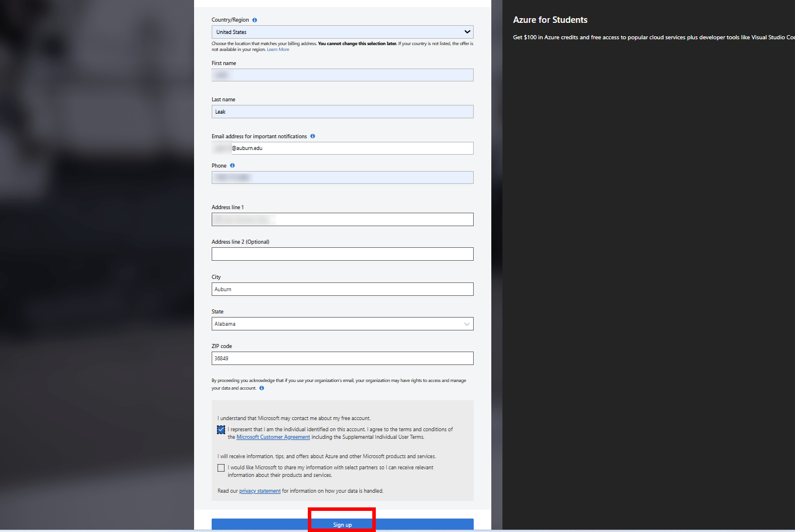
Task: Select the Last name field containing Leak
Action: click(x=342, y=111)
